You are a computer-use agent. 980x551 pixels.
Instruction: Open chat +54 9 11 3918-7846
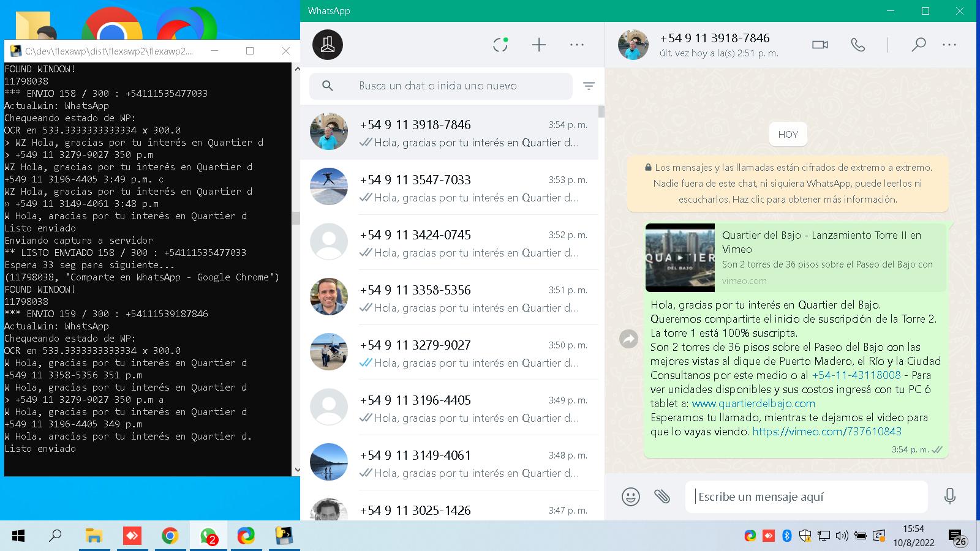[449, 133]
